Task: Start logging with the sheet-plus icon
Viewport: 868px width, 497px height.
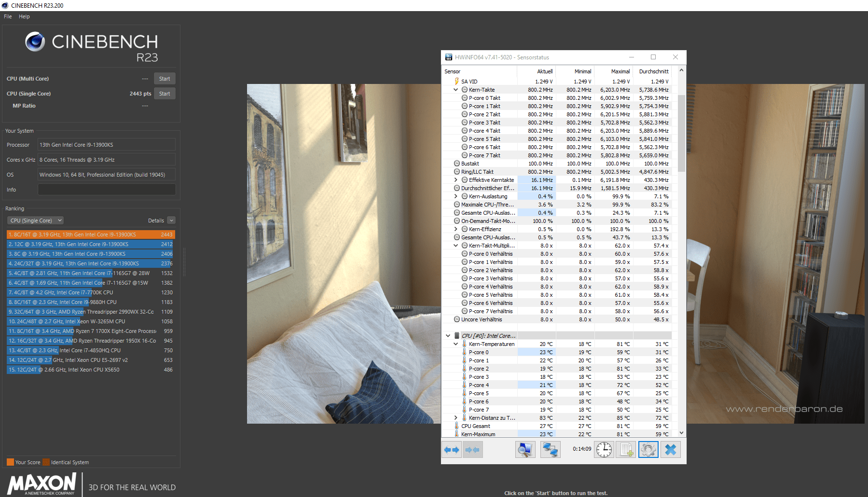Action: tap(626, 450)
